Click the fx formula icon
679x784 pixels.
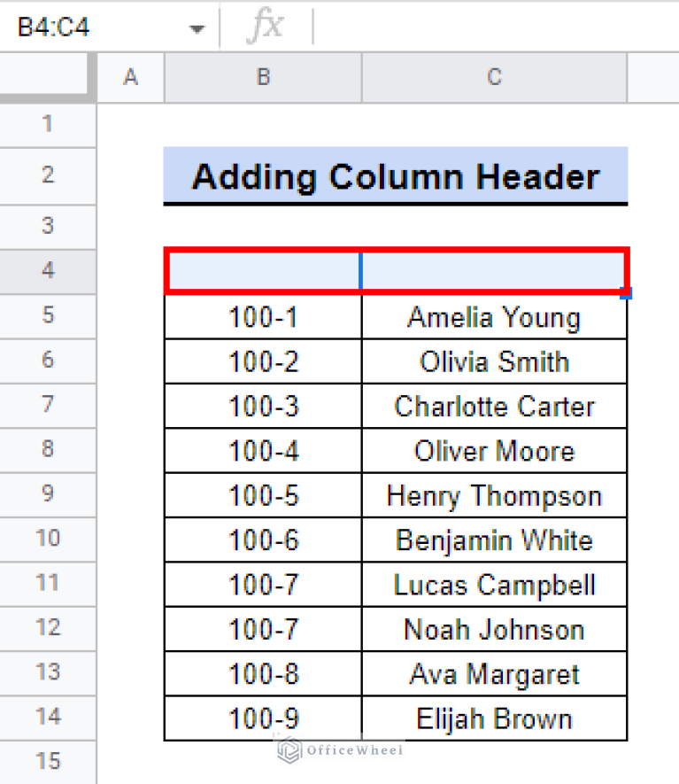point(265,25)
